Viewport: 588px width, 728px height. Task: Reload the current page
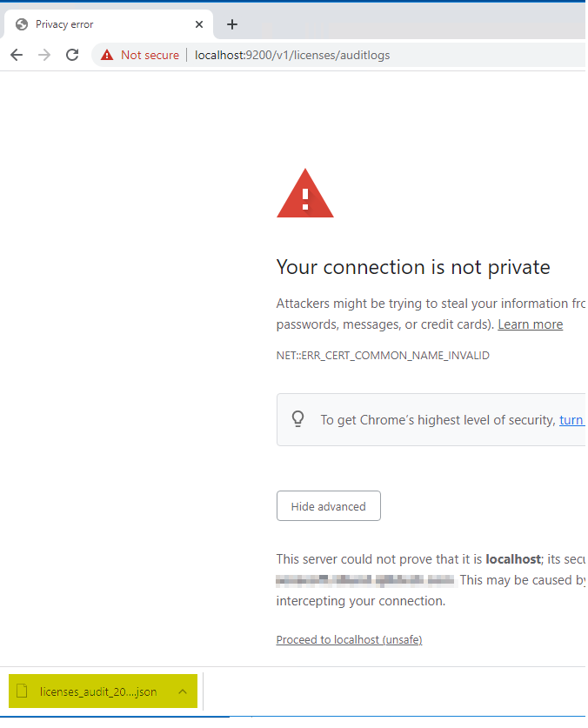[72, 55]
